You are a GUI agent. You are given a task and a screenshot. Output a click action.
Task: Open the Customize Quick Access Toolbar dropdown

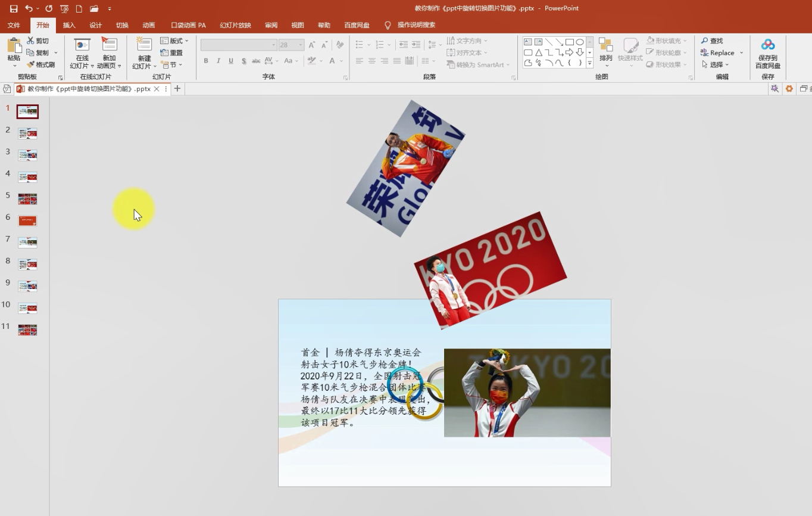click(x=110, y=9)
